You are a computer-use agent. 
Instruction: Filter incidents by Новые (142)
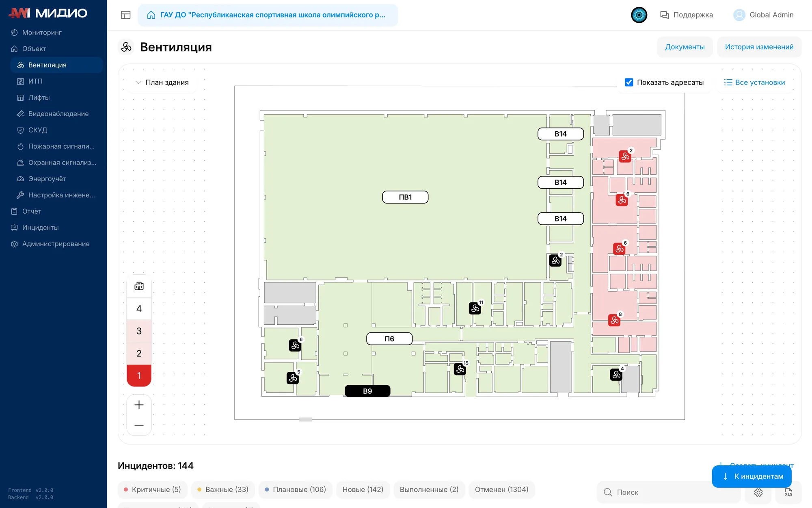[363, 490]
